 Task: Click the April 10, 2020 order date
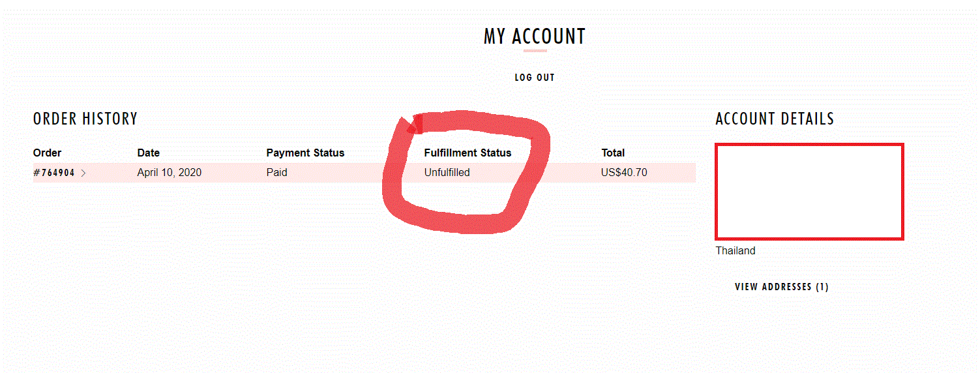(169, 173)
